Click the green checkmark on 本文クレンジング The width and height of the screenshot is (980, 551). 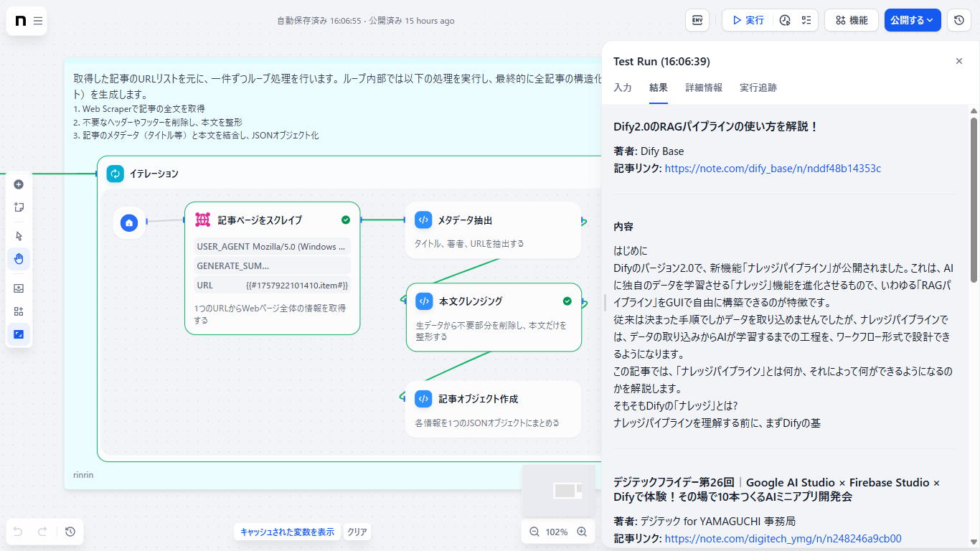pyautogui.click(x=567, y=301)
